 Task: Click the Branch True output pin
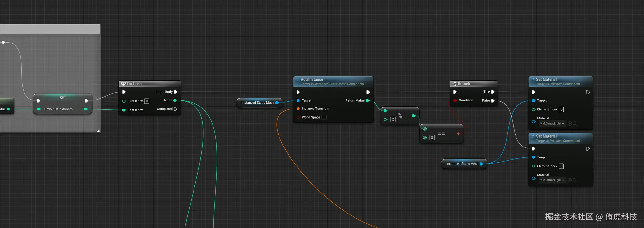click(x=493, y=92)
